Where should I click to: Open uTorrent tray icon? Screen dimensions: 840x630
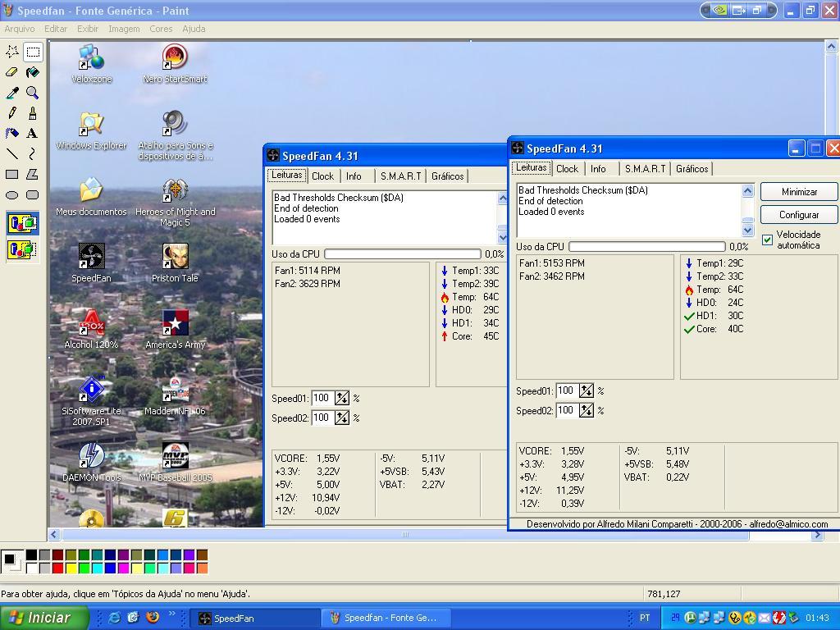(x=690, y=619)
